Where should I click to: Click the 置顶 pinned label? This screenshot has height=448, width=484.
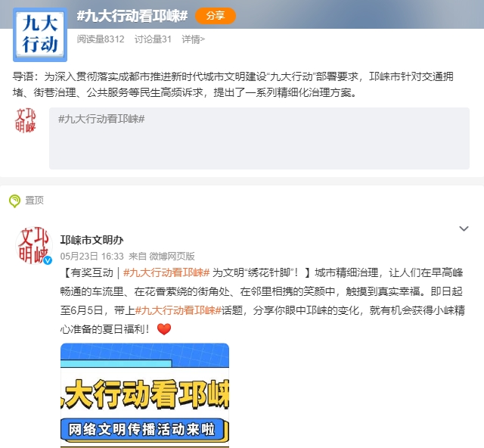(x=34, y=201)
